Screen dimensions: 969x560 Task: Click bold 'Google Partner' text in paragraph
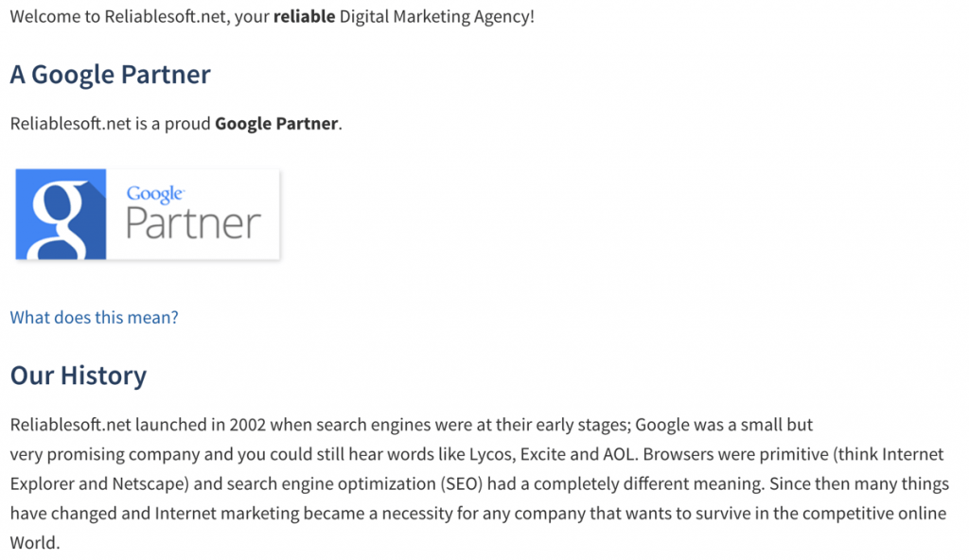(276, 124)
